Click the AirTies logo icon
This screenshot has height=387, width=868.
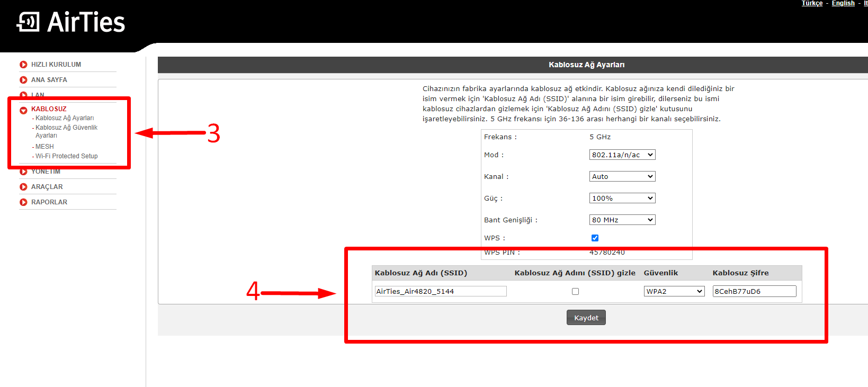tap(28, 22)
